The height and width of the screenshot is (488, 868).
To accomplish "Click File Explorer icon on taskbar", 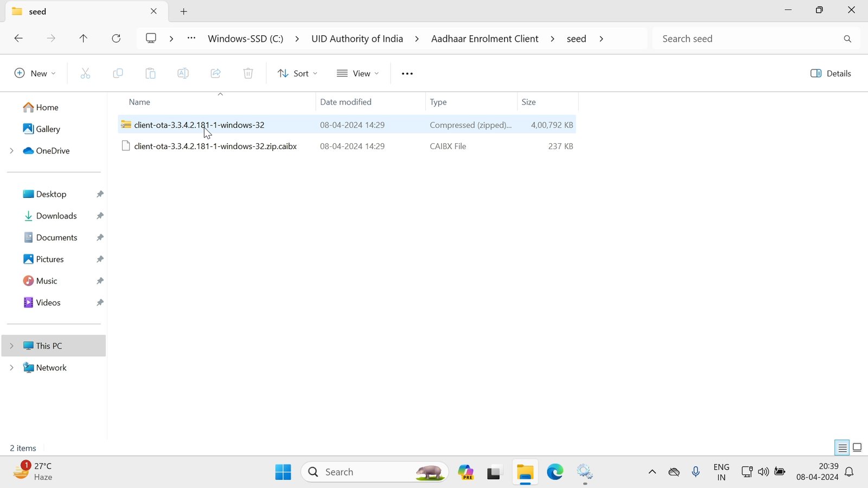I will [525, 472].
